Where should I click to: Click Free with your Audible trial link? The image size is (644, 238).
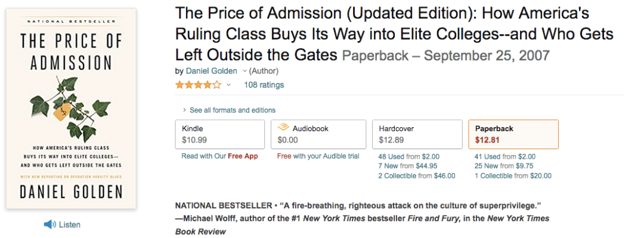318,156
